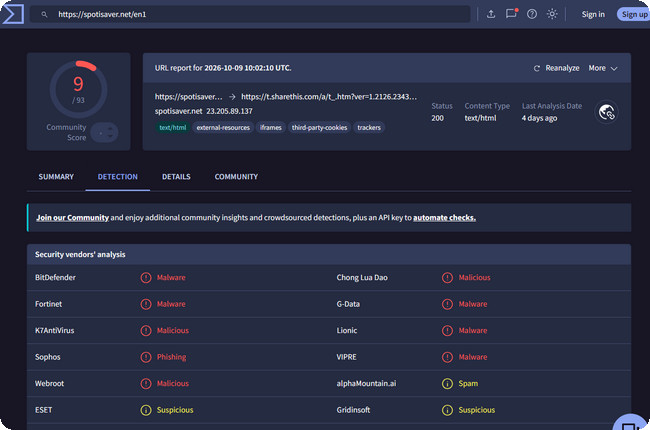Click the trackers tag
Image resolution: width=650 pixels, height=430 pixels.
[x=369, y=127]
